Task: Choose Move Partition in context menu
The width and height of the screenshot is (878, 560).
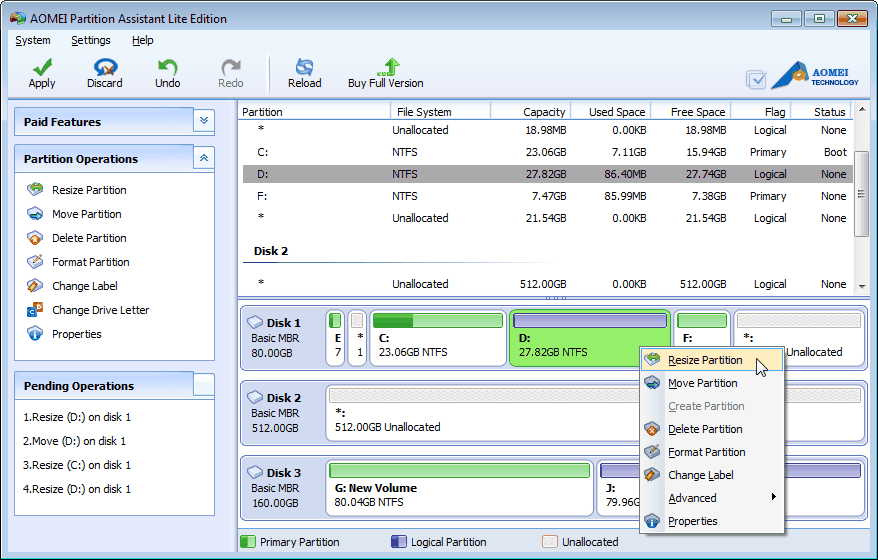Action: [712, 383]
